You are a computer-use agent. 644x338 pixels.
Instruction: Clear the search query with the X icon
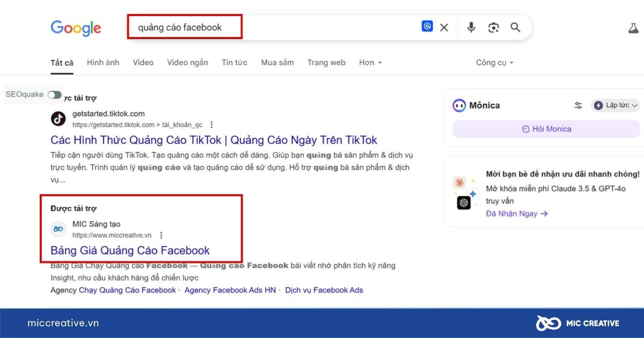[444, 27]
